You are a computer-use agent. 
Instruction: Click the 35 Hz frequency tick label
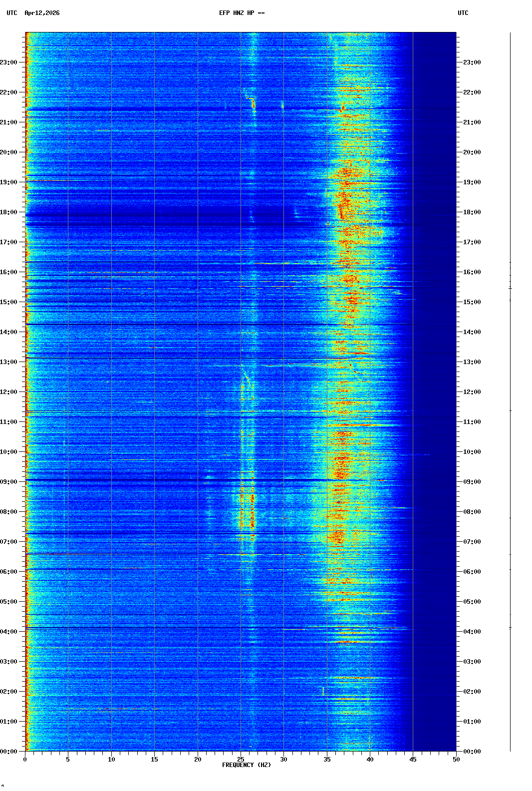coord(327,760)
